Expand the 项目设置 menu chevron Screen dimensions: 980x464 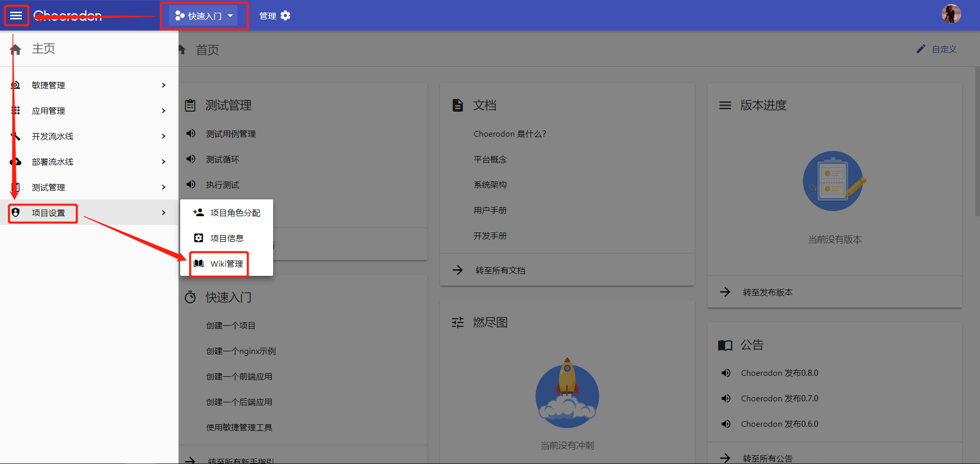tap(163, 213)
